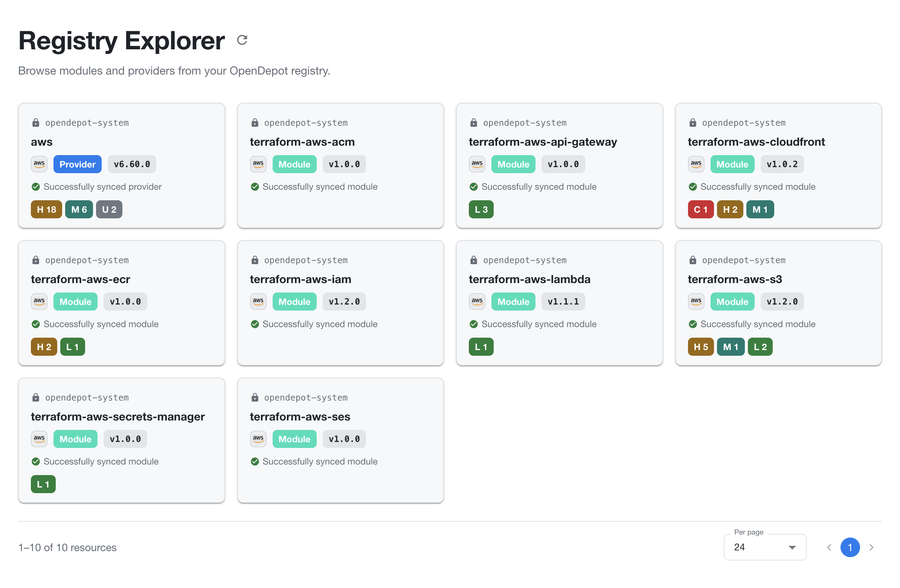Click the green check icon on terraform-aws-iam card
900x588 pixels.
pyautogui.click(x=255, y=324)
